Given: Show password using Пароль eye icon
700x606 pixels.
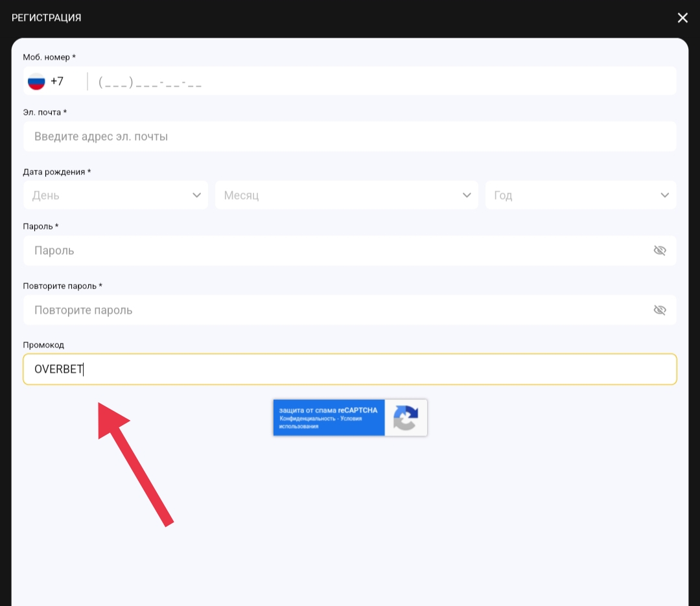Looking at the screenshot, I should [660, 251].
